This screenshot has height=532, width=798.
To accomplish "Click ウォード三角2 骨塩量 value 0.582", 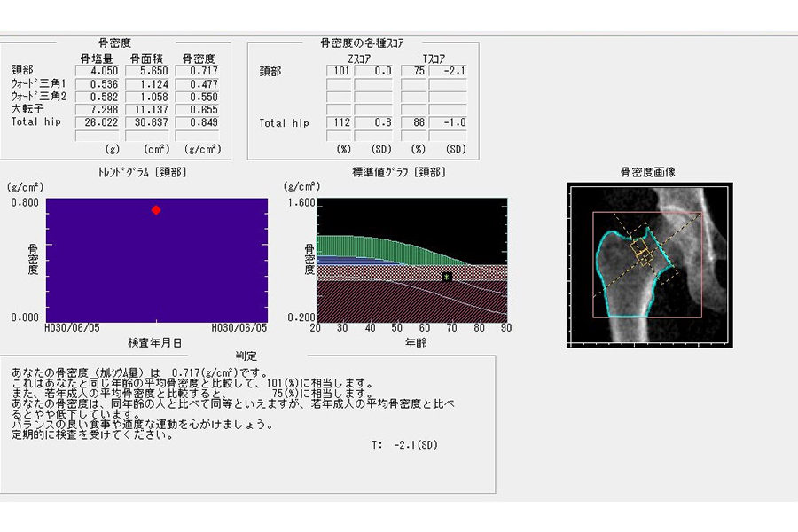I will (x=98, y=97).
